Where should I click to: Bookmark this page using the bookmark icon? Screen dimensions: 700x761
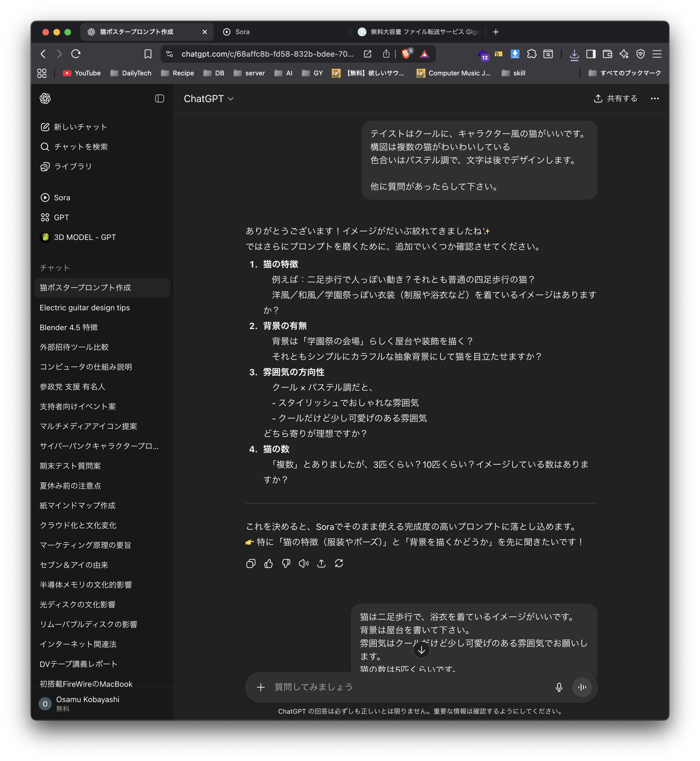click(x=148, y=54)
